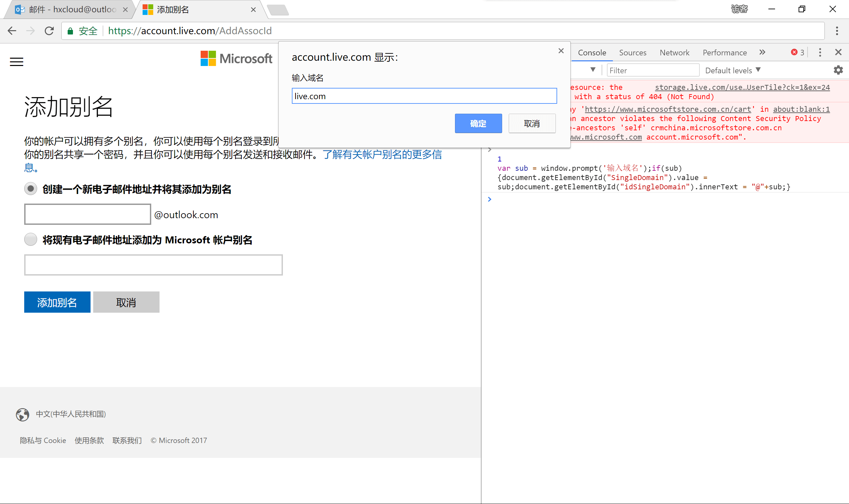The width and height of the screenshot is (849, 504).
Task: Switch to the Sources tab
Action: pyautogui.click(x=632, y=53)
